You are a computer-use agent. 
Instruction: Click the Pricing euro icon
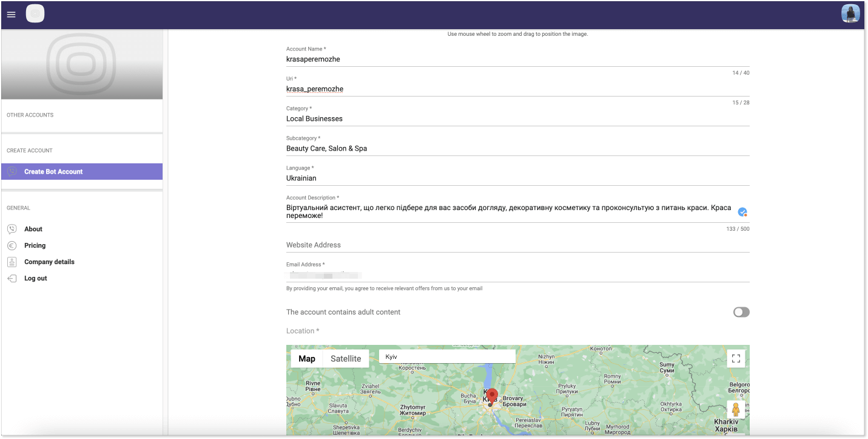pyautogui.click(x=12, y=245)
